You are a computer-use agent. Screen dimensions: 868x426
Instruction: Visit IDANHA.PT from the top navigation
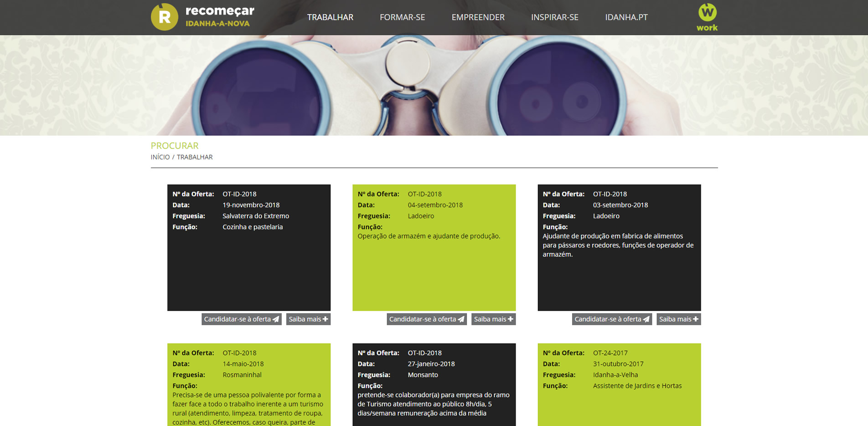(x=626, y=17)
